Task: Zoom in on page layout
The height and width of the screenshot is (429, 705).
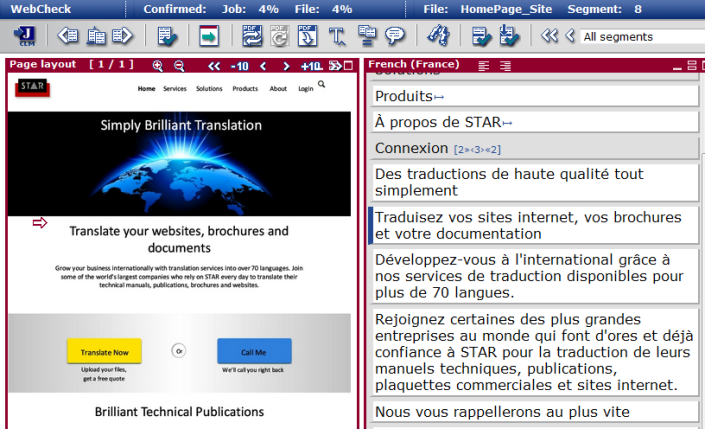Action: (158, 66)
